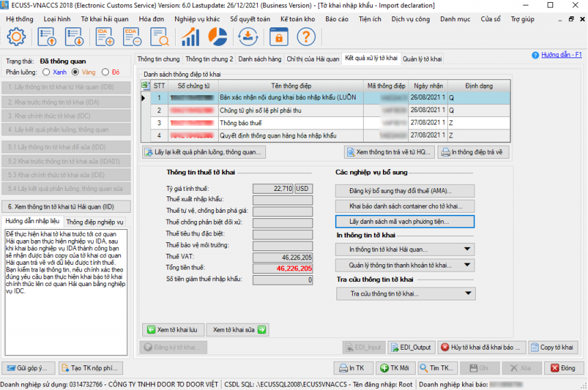Click 'Khai báo danh sách container cho tờ khai' button
This screenshot has width=588, height=390.
405,206
